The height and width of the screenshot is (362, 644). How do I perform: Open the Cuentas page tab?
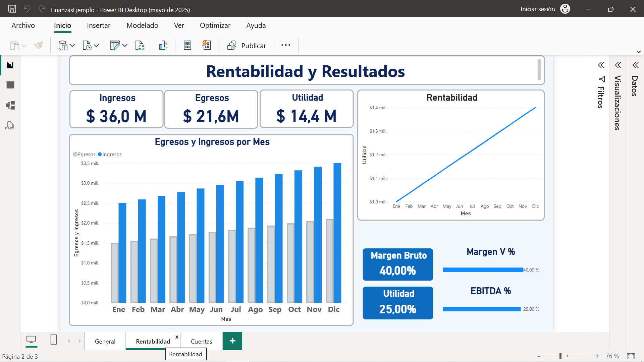point(201,341)
